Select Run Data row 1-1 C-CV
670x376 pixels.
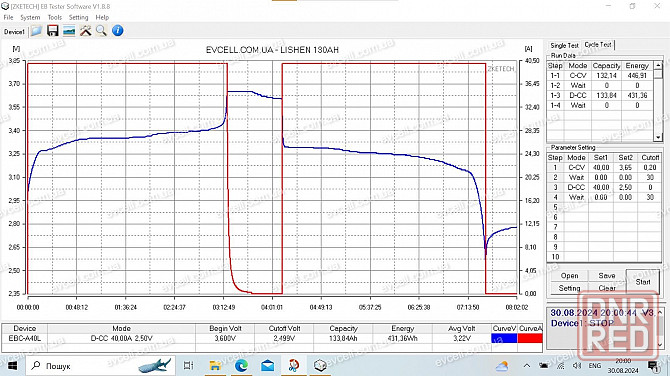[x=599, y=76]
